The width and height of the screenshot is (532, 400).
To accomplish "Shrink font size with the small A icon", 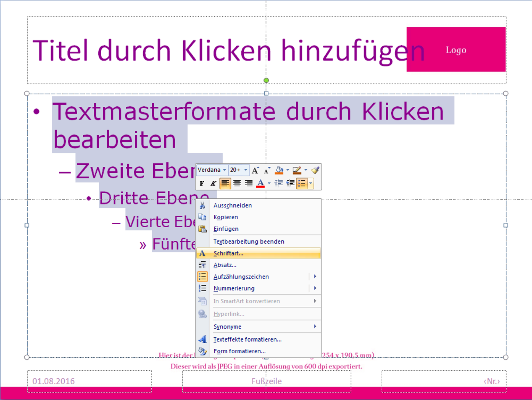I will click(x=267, y=171).
